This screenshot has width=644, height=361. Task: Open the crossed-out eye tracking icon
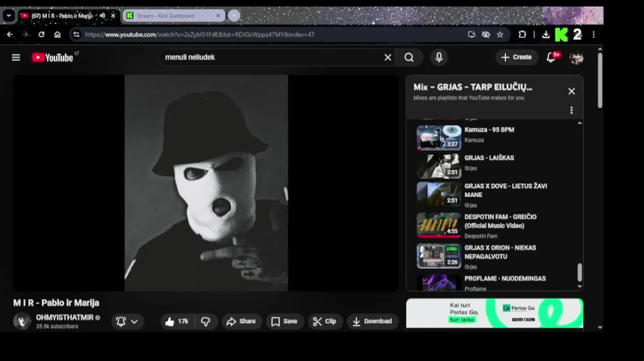486,35
